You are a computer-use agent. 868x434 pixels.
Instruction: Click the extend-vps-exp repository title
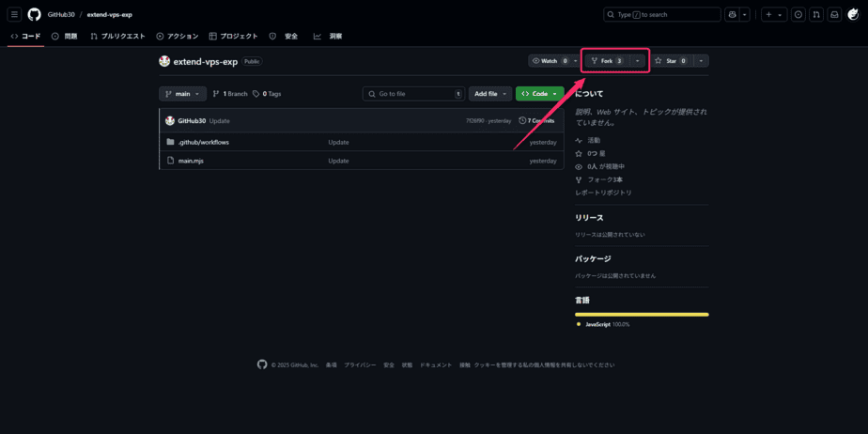[206, 61]
